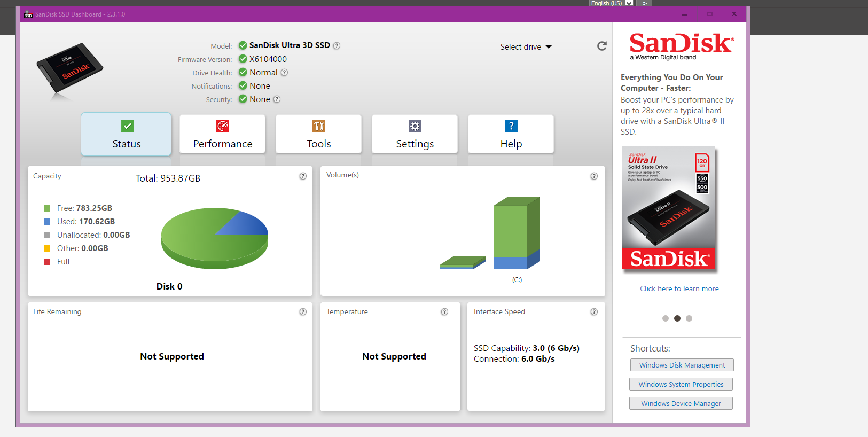This screenshot has width=868, height=437.
Task: Select the first ad carousel dot
Action: click(666, 318)
